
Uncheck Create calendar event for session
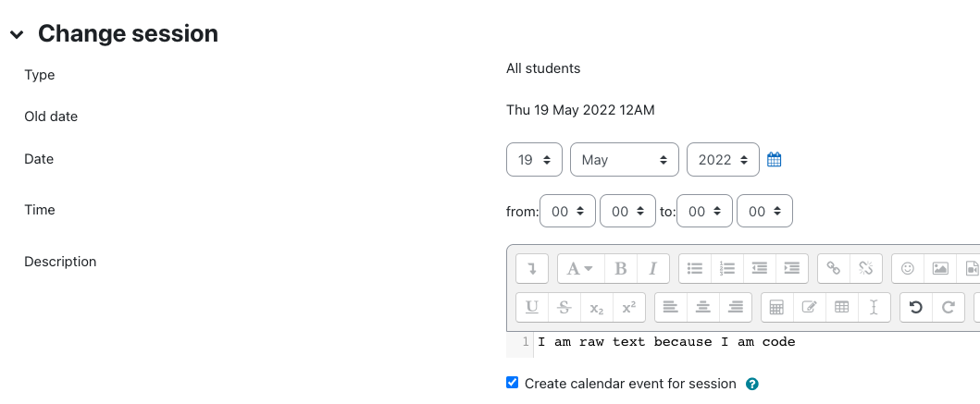tap(513, 383)
